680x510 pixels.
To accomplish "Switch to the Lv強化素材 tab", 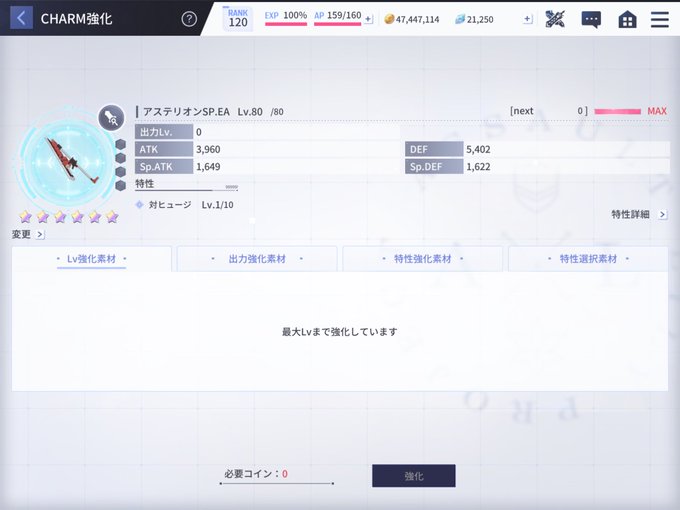I will tap(92, 259).
